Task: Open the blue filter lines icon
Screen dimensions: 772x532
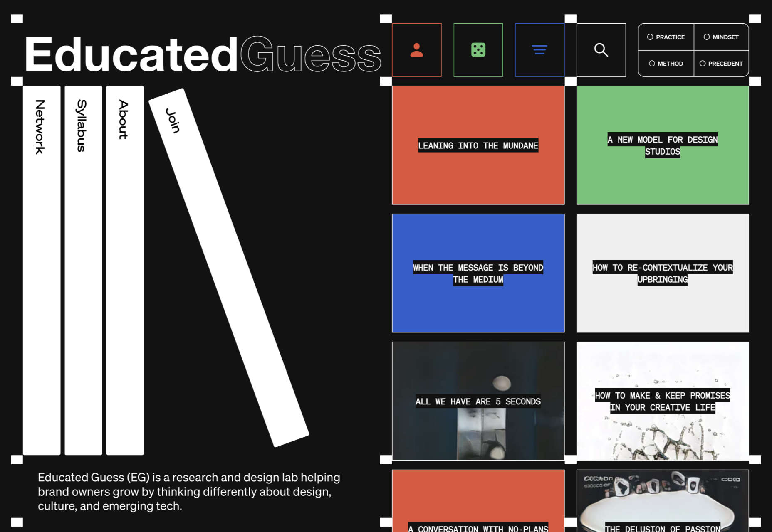Action: click(x=539, y=50)
